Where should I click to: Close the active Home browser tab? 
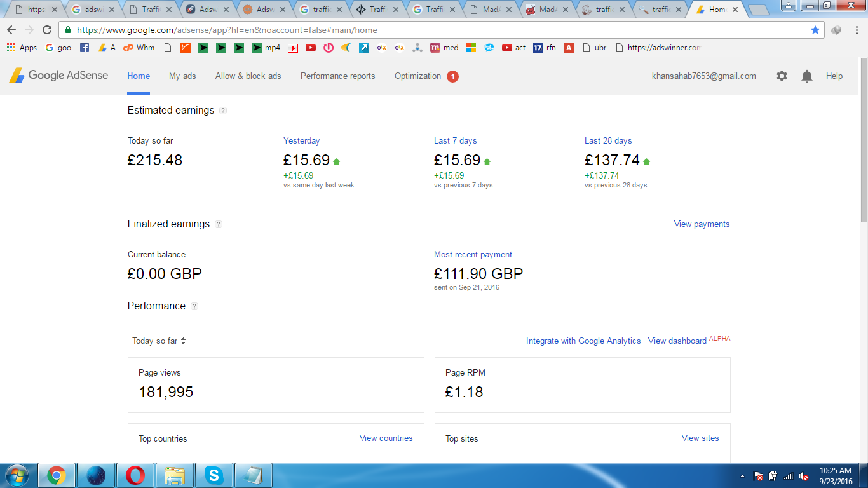coord(736,10)
